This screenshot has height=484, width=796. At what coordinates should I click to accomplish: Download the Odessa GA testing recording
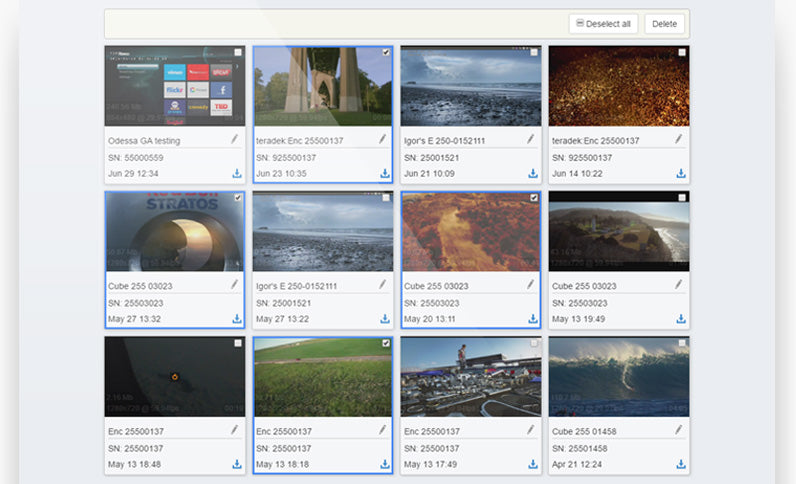point(237,173)
